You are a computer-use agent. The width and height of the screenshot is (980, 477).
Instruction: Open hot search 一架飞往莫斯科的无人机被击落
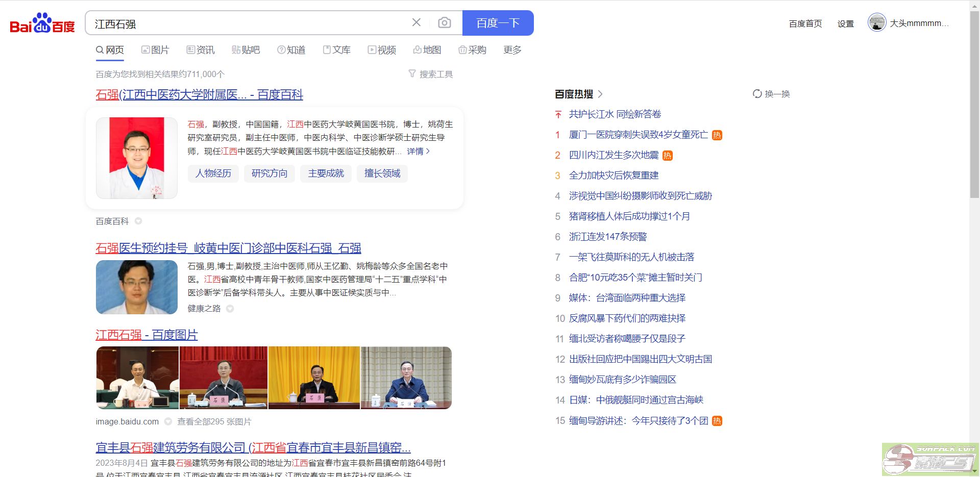(632, 257)
